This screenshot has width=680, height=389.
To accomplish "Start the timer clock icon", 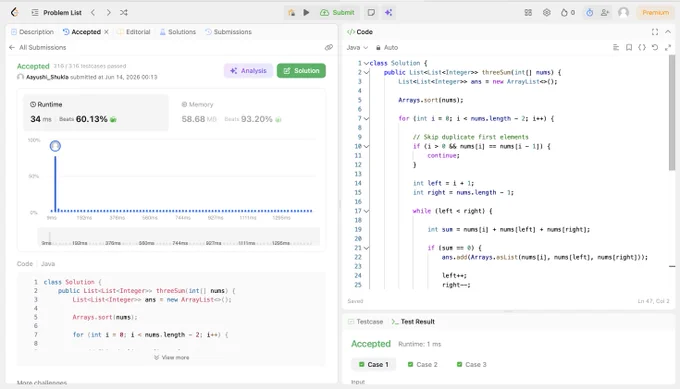I will click(x=589, y=13).
